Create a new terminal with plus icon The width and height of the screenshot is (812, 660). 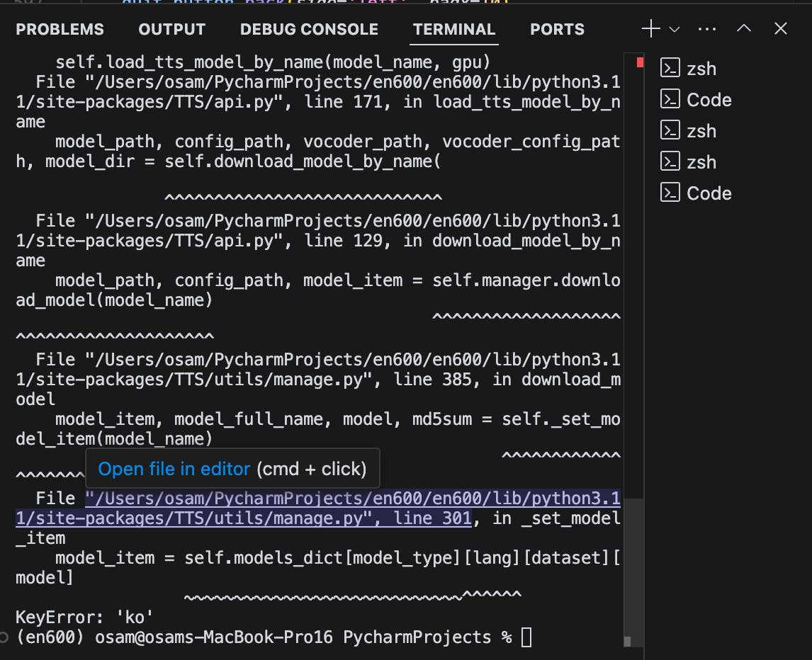click(x=651, y=28)
